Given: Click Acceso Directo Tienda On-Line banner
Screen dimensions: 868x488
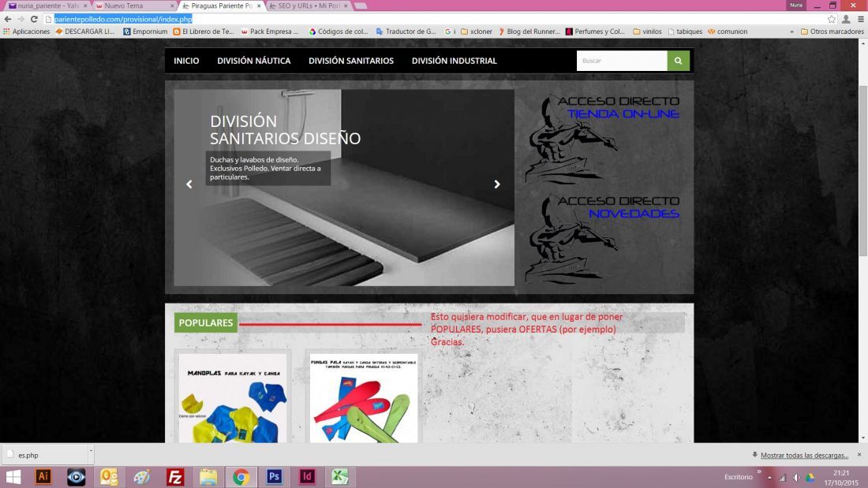Looking at the screenshot, I should pyautogui.click(x=602, y=138).
